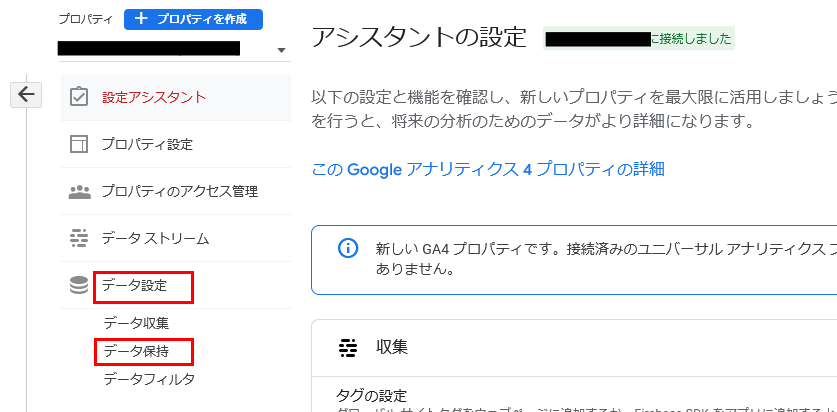837x412 pixels.
Task: Open 設定アシスタント menu item
Action: click(154, 97)
